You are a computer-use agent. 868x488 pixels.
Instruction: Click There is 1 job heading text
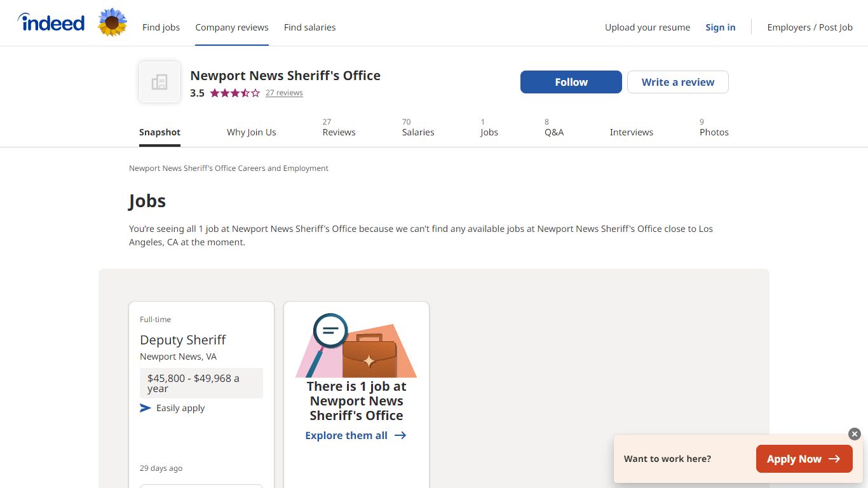point(356,401)
